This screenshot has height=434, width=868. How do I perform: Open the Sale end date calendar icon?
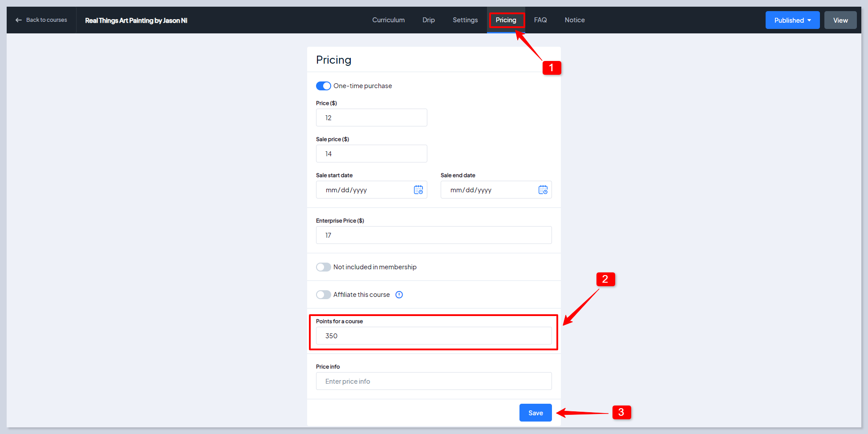[543, 190]
